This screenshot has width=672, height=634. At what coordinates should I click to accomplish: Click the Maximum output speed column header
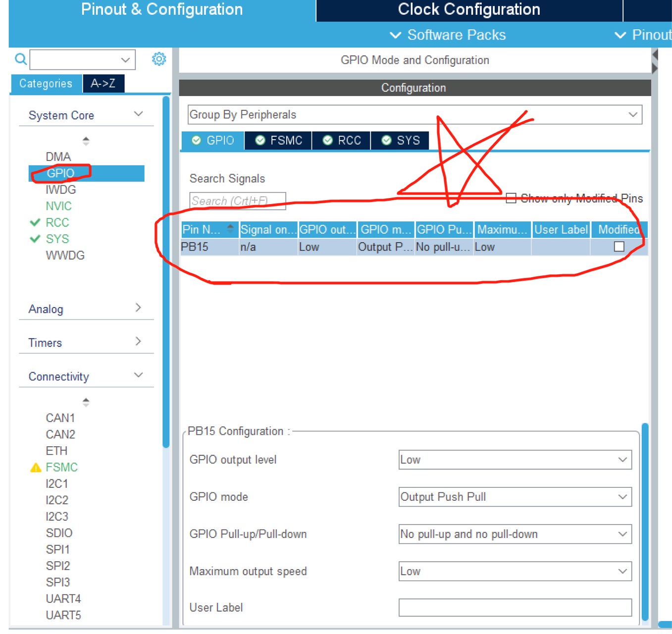click(x=502, y=229)
